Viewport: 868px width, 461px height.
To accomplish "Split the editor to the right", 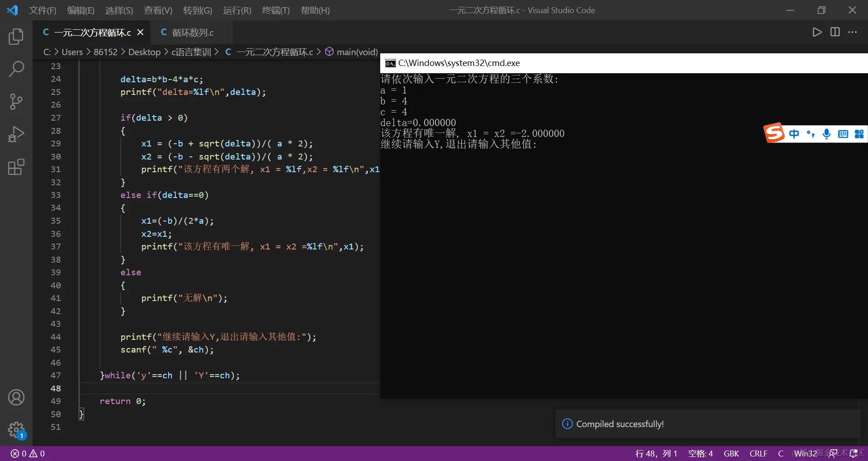I will 835,32.
